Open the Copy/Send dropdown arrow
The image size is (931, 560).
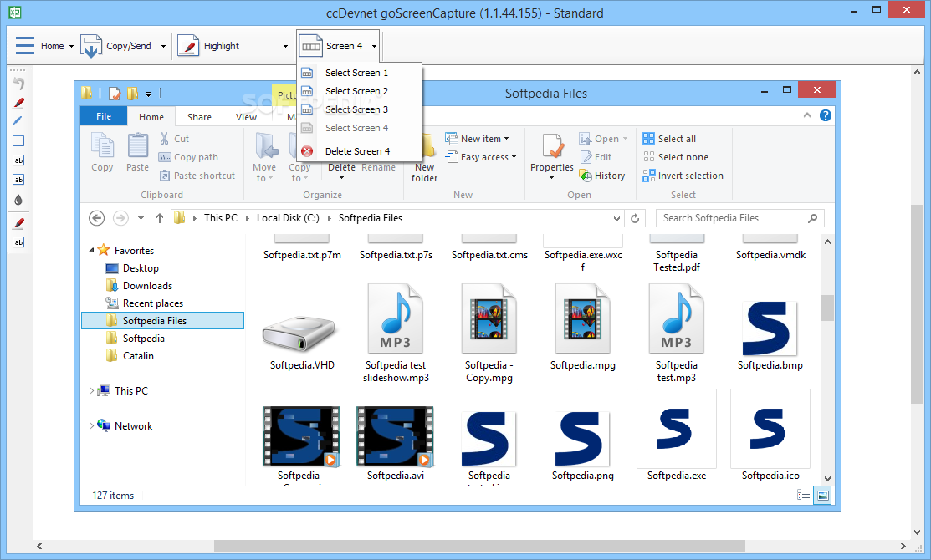pyautogui.click(x=163, y=46)
